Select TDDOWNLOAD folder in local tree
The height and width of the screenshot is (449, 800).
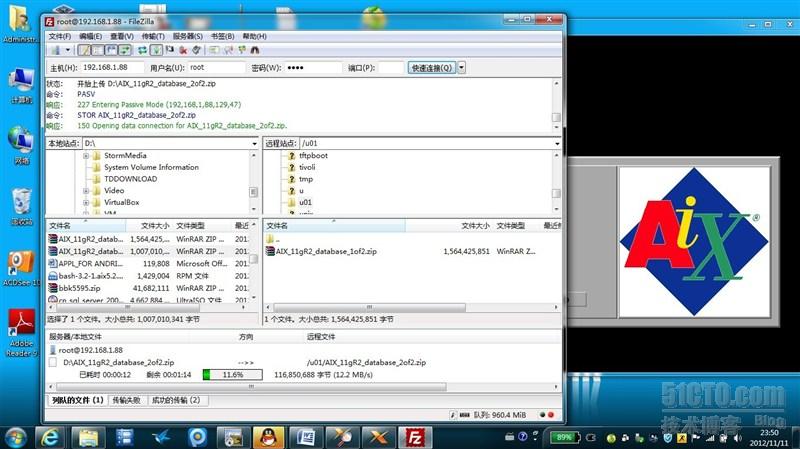pos(131,179)
